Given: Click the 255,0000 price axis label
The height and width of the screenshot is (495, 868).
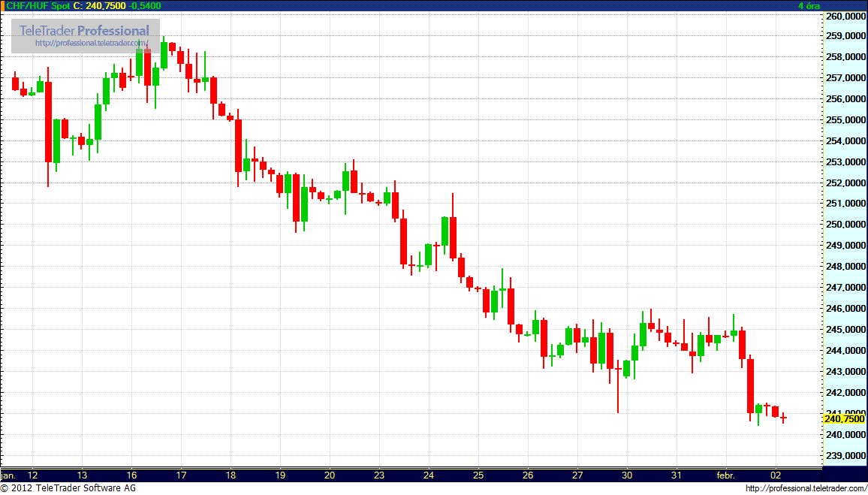Looking at the screenshot, I should [x=846, y=120].
